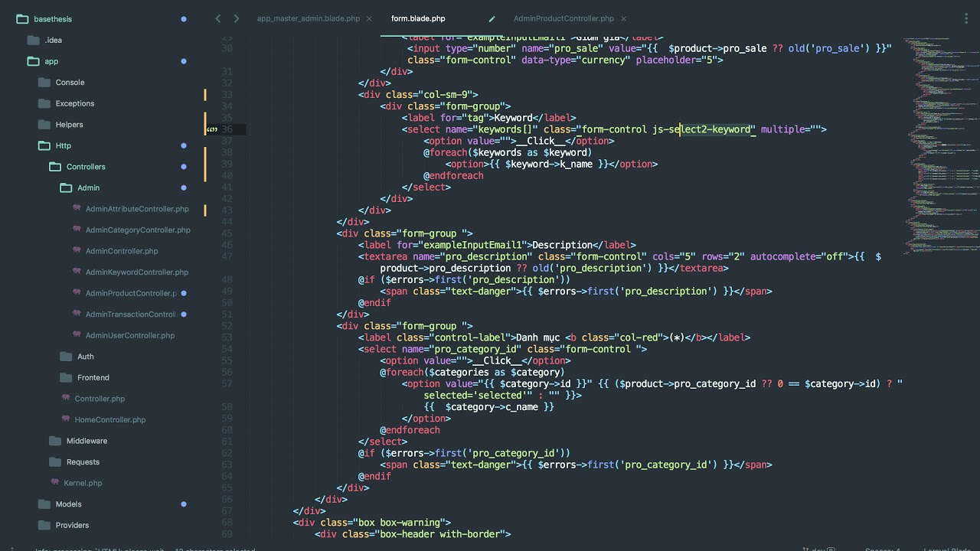Click 'Danh mục' label text on line 53

click(537, 337)
